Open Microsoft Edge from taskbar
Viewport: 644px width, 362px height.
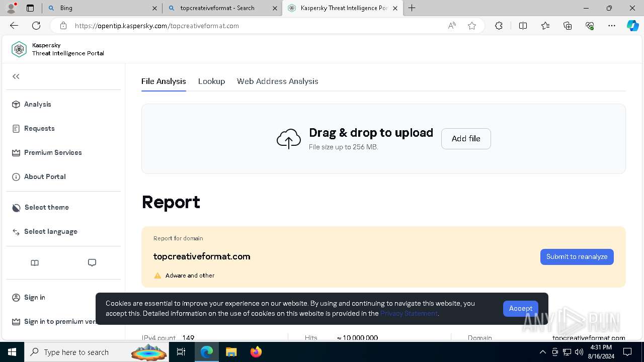click(x=207, y=352)
